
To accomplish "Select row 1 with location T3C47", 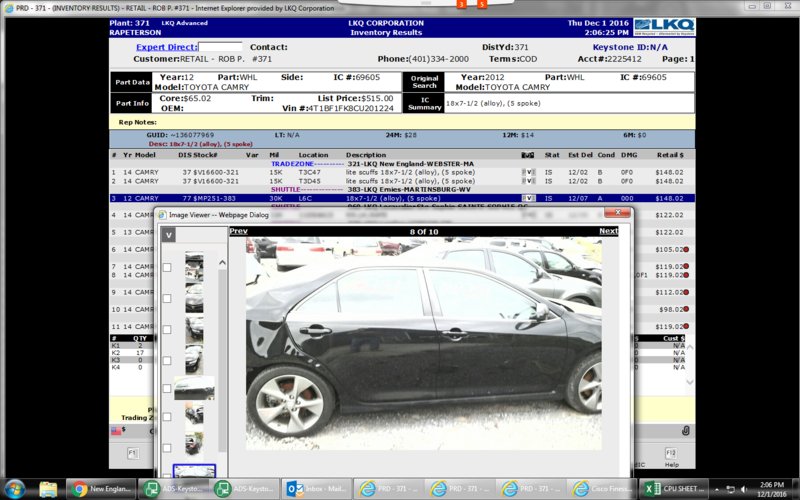I will 402,172.
